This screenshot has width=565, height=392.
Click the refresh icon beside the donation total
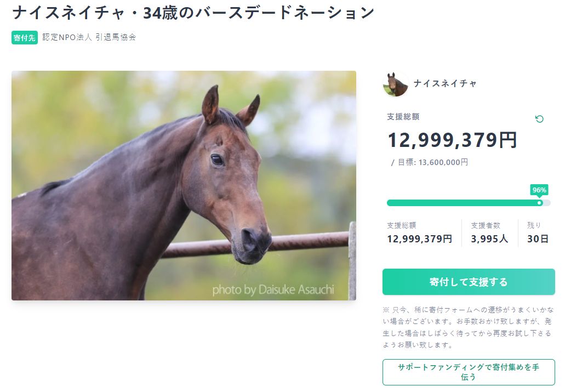point(539,119)
